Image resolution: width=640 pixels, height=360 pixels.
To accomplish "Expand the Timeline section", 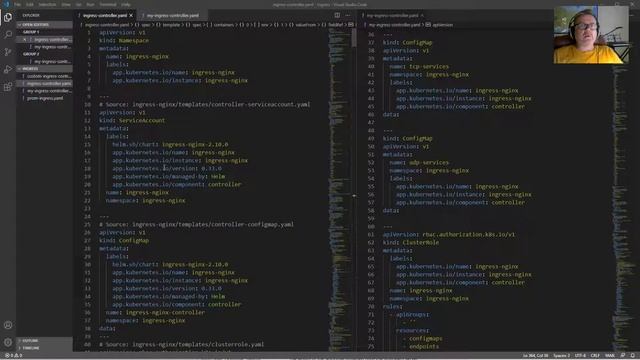I will click(44, 348).
